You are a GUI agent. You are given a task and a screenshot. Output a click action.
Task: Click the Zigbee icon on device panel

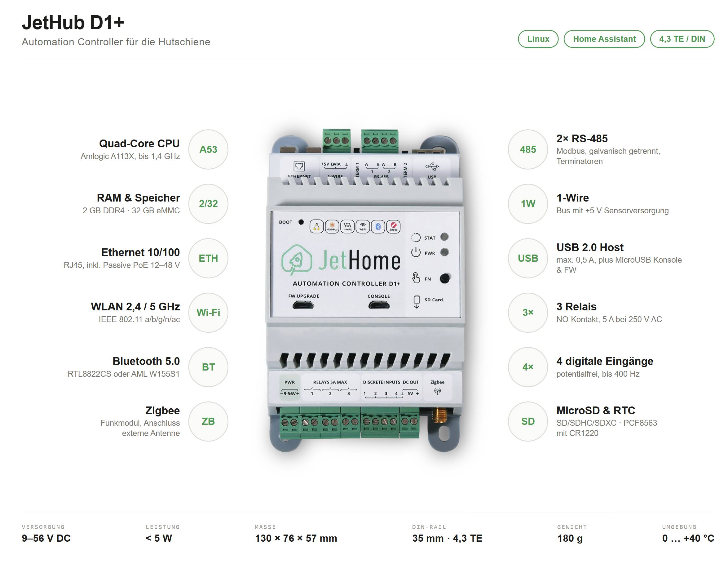393,227
